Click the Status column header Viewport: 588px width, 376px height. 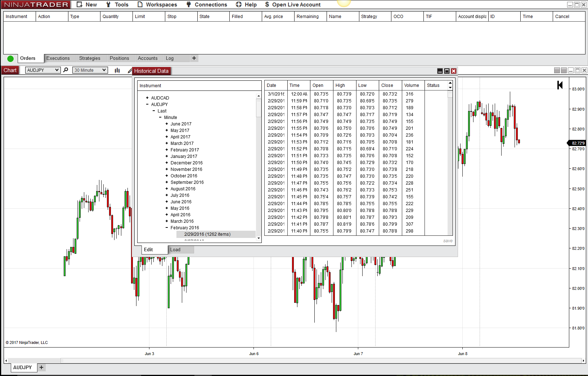point(436,85)
